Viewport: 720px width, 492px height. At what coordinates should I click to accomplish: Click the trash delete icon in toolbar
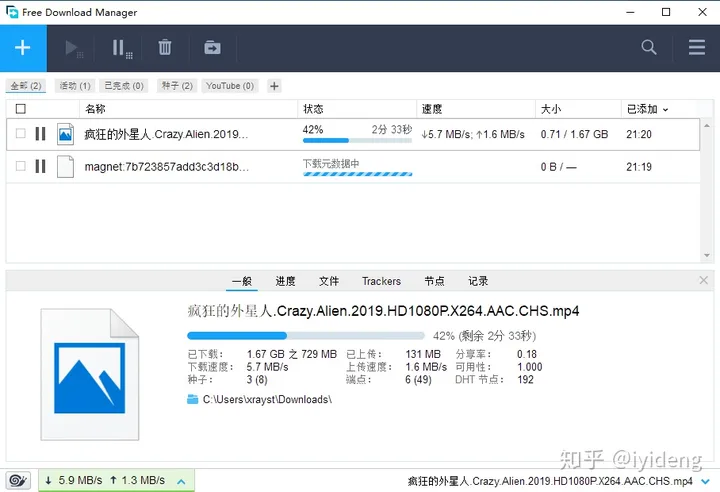click(x=165, y=48)
